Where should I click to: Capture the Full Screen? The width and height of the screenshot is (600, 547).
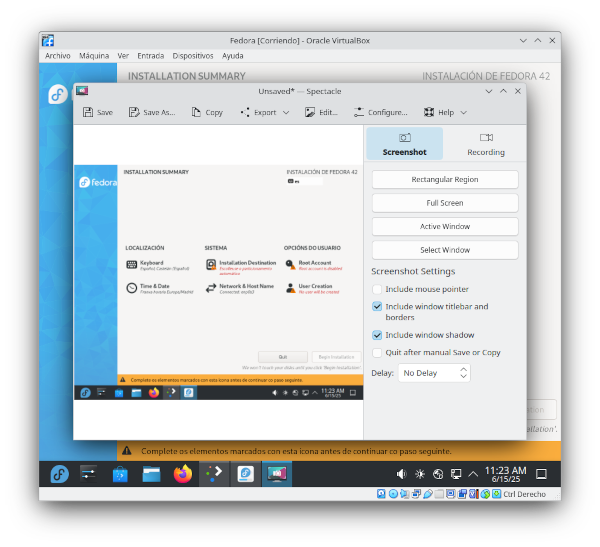coord(445,203)
